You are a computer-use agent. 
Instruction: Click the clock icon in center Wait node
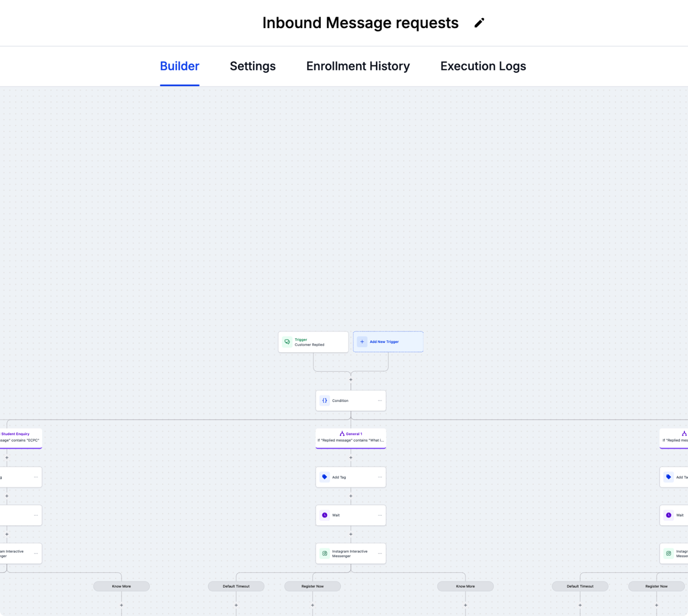click(325, 515)
